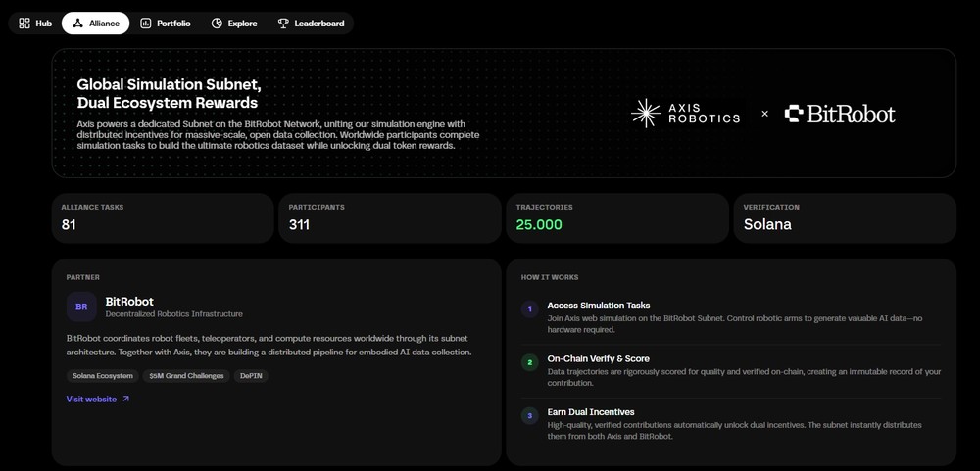Click the BitRobot logo in banner
Image resolution: width=980 pixels, height=471 pixels.
[840, 114]
